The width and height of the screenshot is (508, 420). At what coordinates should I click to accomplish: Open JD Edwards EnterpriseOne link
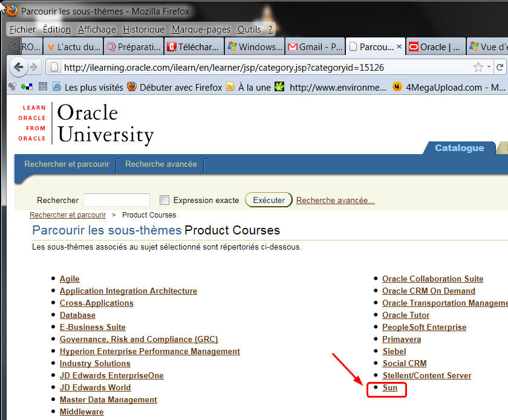point(111,375)
